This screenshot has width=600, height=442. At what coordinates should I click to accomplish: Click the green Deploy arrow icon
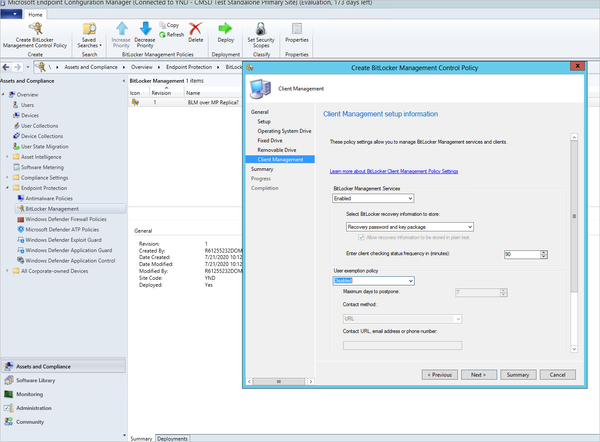coord(225,28)
